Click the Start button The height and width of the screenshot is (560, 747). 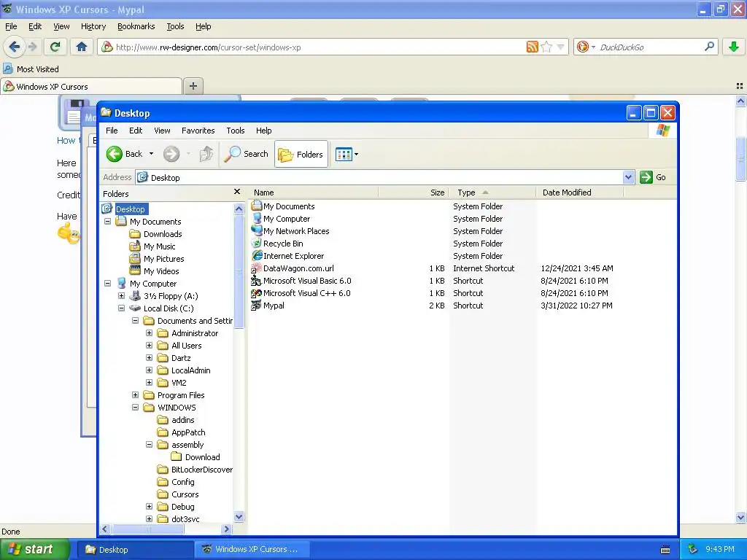tap(34, 549)
